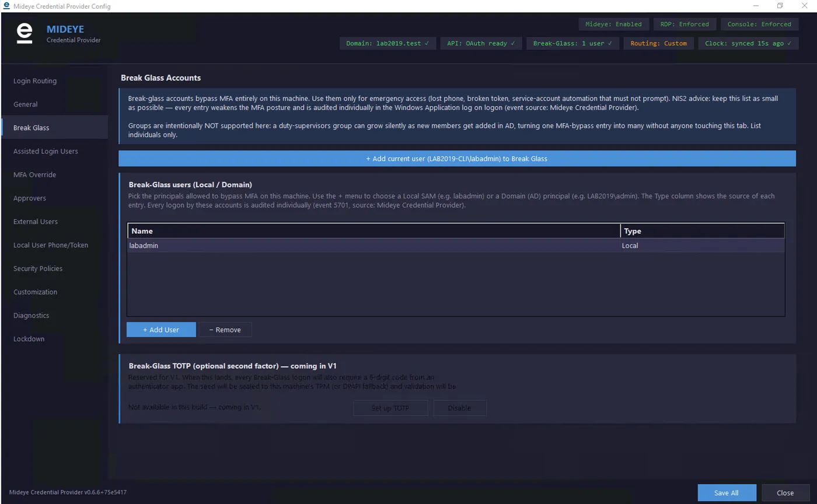Click Save All
This screenshot has height=504, width=817.
tap(727, 493)
